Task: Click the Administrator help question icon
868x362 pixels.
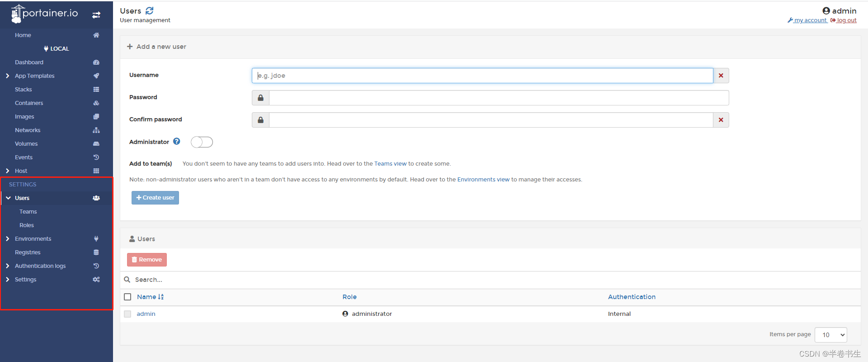Action: (177, 142)
